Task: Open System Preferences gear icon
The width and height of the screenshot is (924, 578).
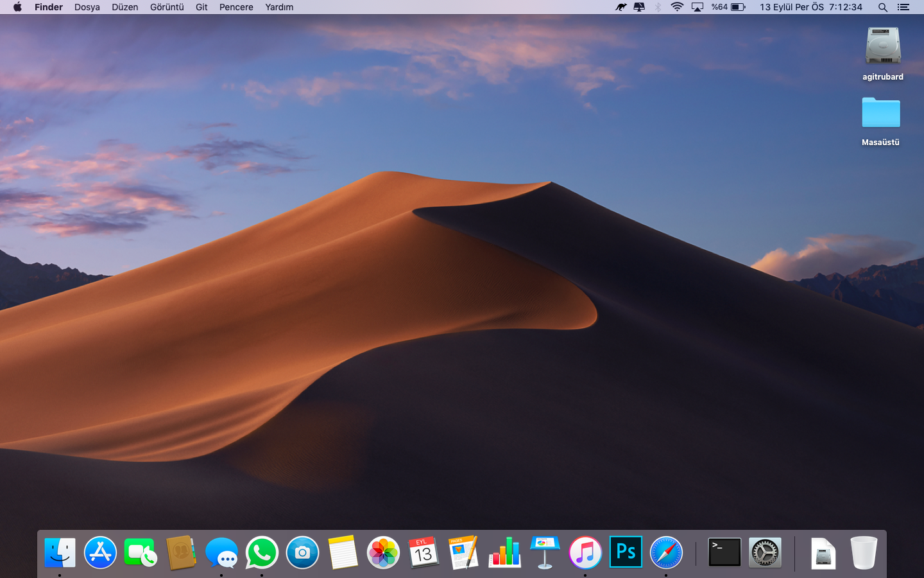Action: [765, 552]
